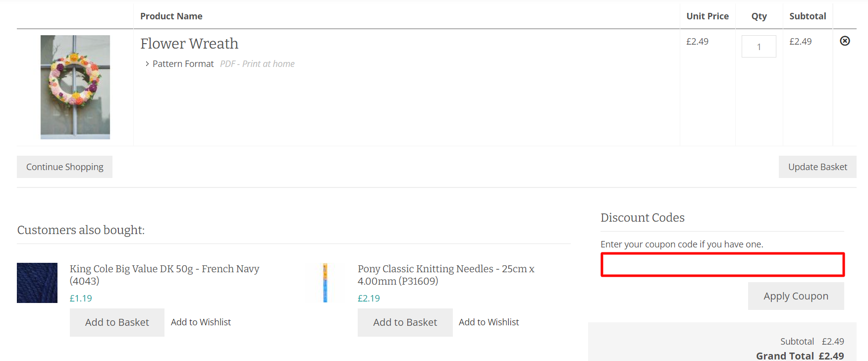Select the quantity input field
Viewport: 868px width, 361px height.
click(x=759, y=46)
